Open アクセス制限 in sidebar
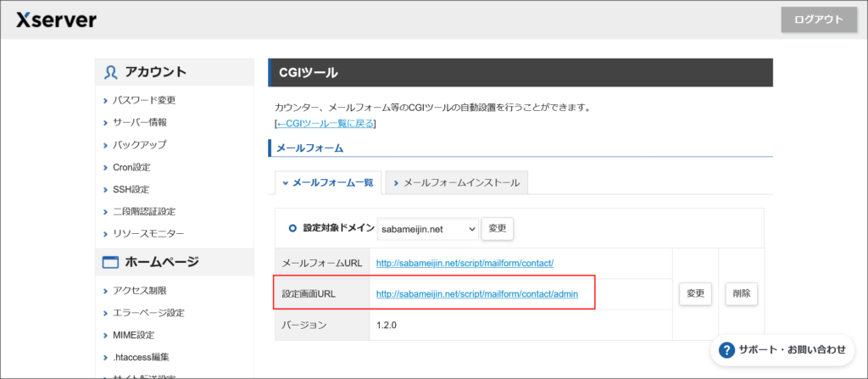Viewport: 868px width, 379px height. point(140,290)
